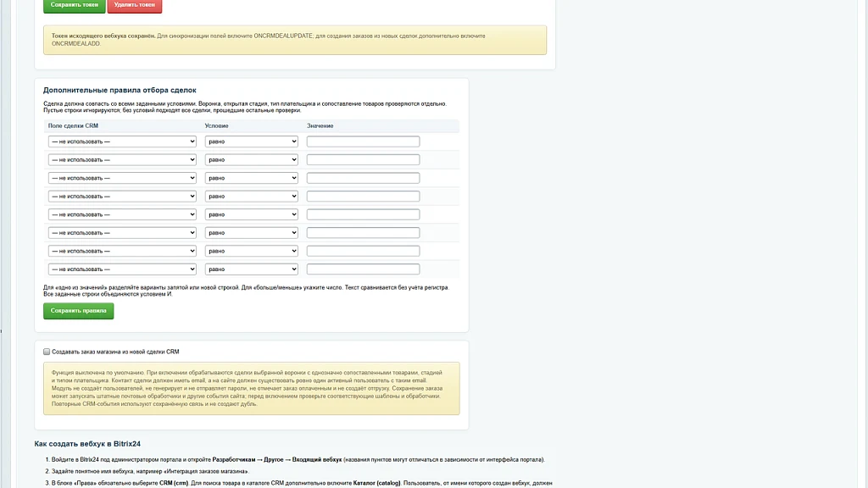Image resolution: width=868 pixels, height=488 pixels.
Task: Open the CRM field dropdown in the eighth rule row
Action: coord(122,269)
